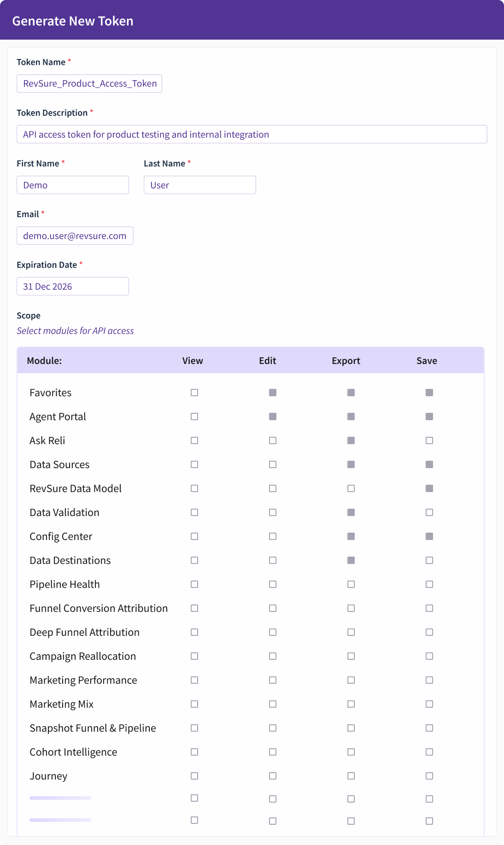Screen dimensions: 504x845
Task: Toggle Save checkbox for Data Sources
Action: [429, 464]
